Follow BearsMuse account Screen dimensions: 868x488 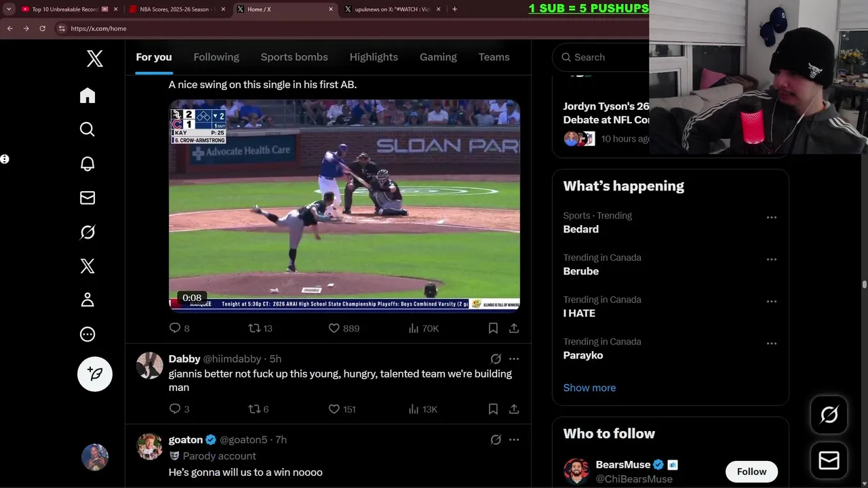[751, 472]
